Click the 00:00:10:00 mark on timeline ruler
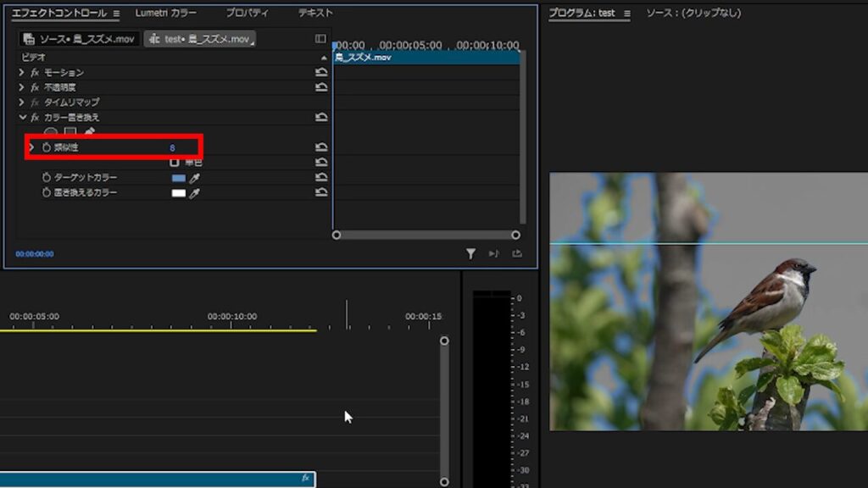The height and width of the screenshot is (488, 868). pos(232,317)
